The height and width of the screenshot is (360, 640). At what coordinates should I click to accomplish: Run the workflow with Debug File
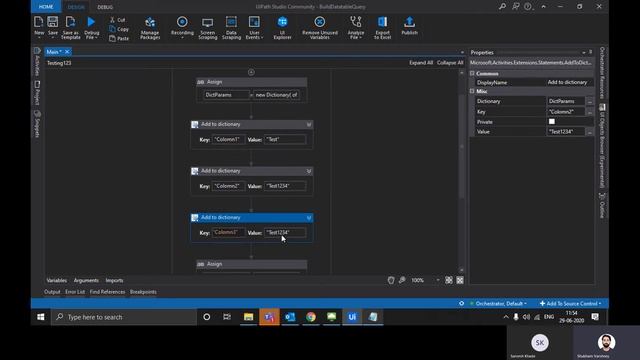pyautogui.click(x=91, y=27)
